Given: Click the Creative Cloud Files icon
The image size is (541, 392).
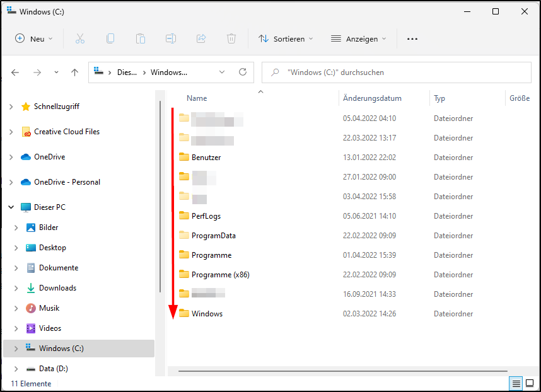Looking at the screenshot, I should point(26,132).
